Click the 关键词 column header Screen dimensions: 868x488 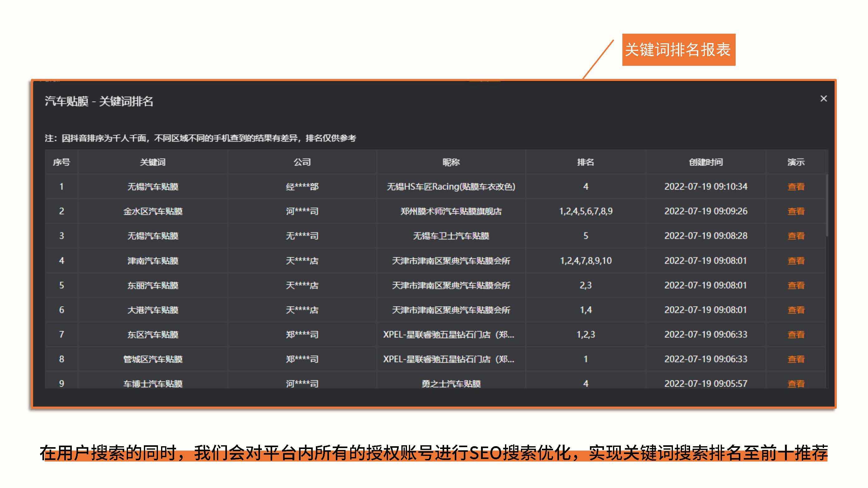coord(153,162)
